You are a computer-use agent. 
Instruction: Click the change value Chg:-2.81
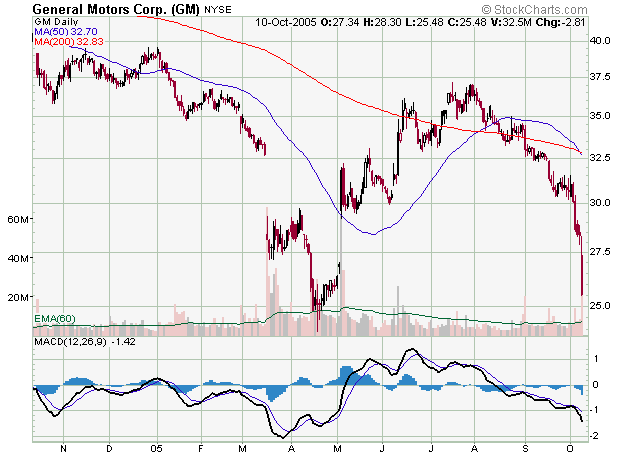point(560,22)
